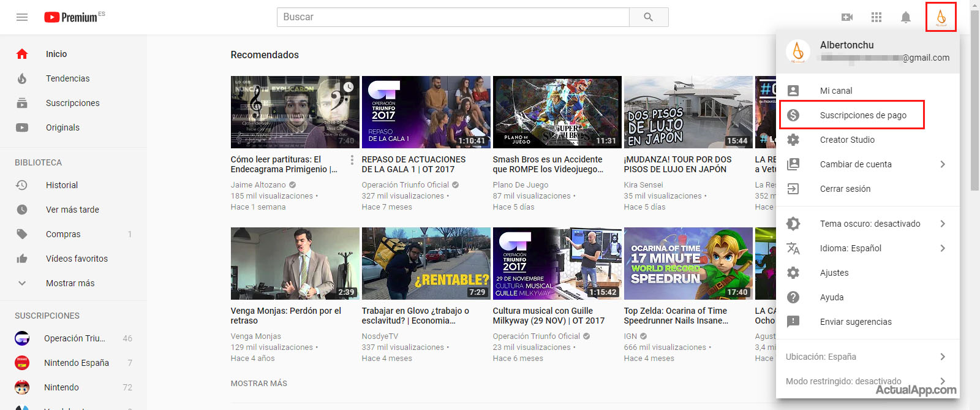Open Smash Bros video thumbnail
The height and width of the screenshot is (410, 980).
[x=557, y=112]
